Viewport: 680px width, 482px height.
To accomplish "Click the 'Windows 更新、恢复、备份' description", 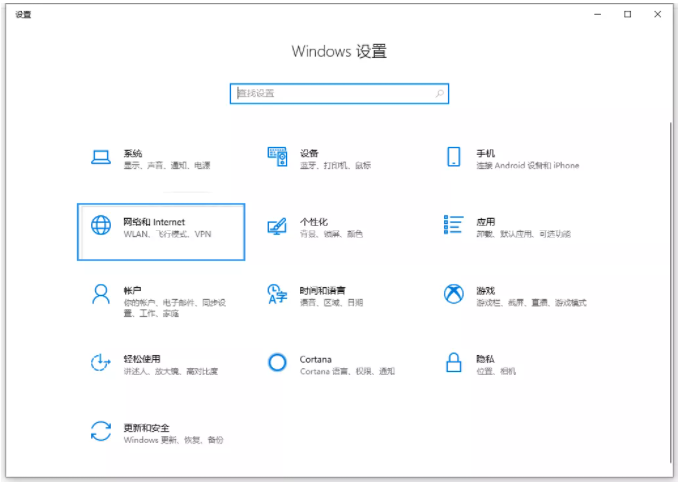I will [173, 440].
